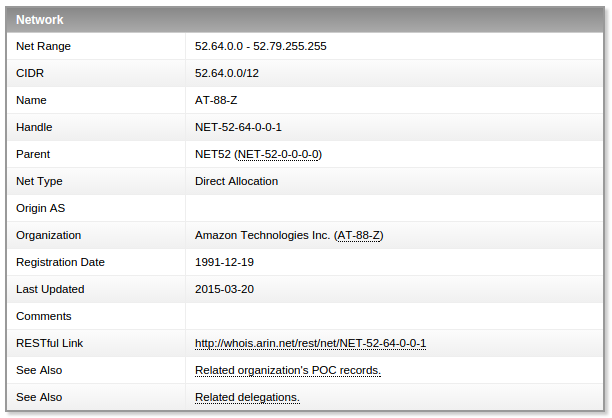This screenshot has width=612, height=418.
Task: Click the Network table header bar
Action: click(x=306, y=19)
